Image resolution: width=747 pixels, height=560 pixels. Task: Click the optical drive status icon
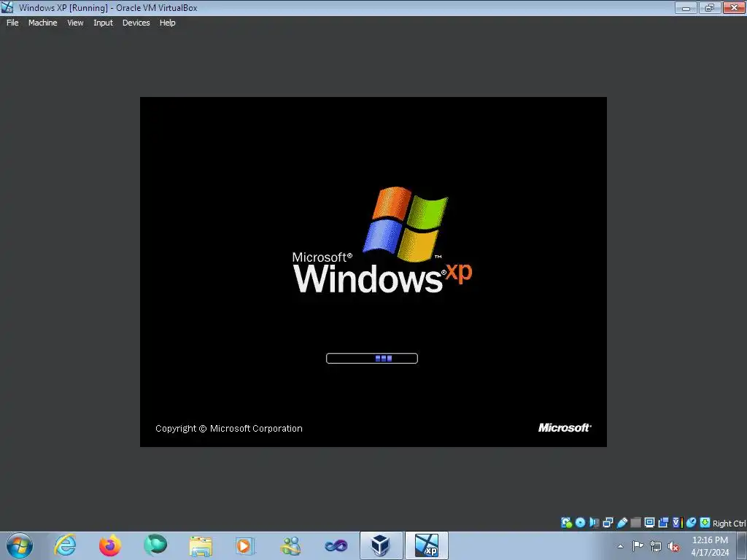pos(580,523)
